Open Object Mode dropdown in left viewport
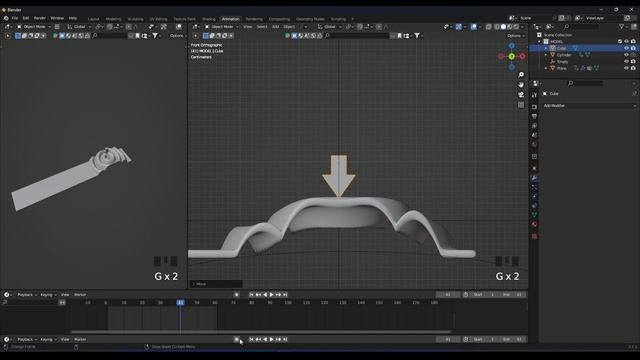The width and height of the screenshot is (640, 360). [x=34, y=27]
